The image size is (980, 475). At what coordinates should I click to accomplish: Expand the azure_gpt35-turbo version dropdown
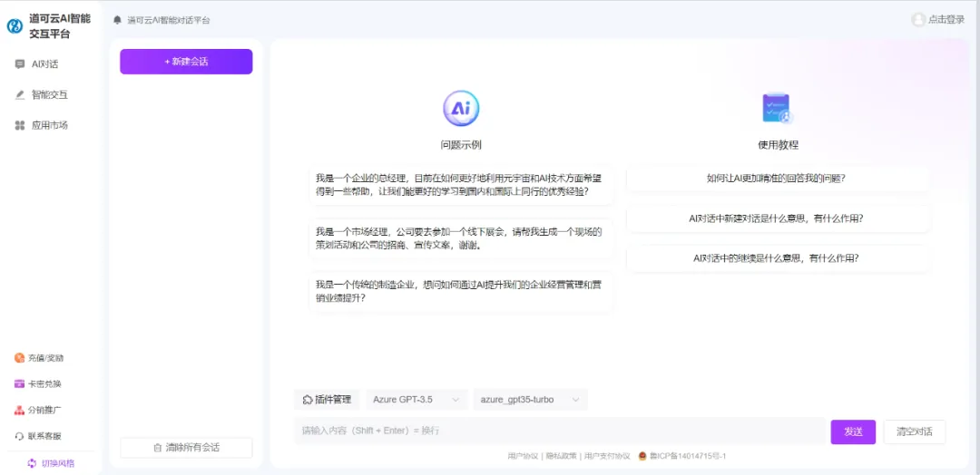coord(530,400)
